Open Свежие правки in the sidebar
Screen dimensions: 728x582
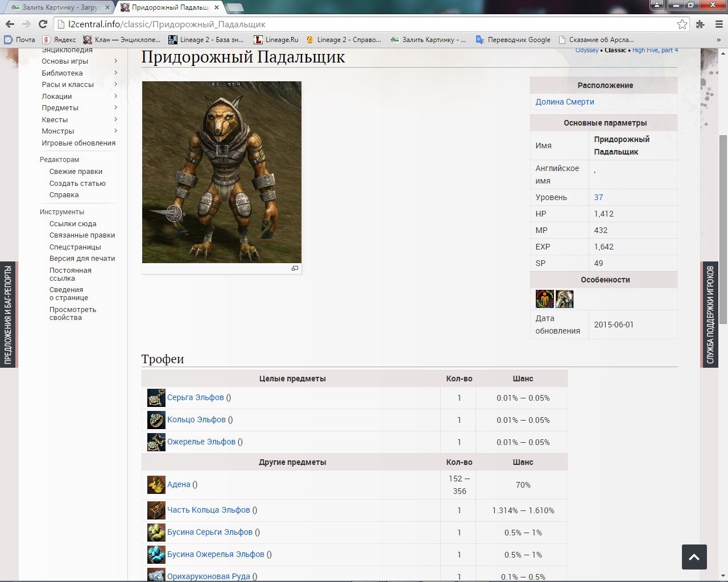tap(76, 171)
